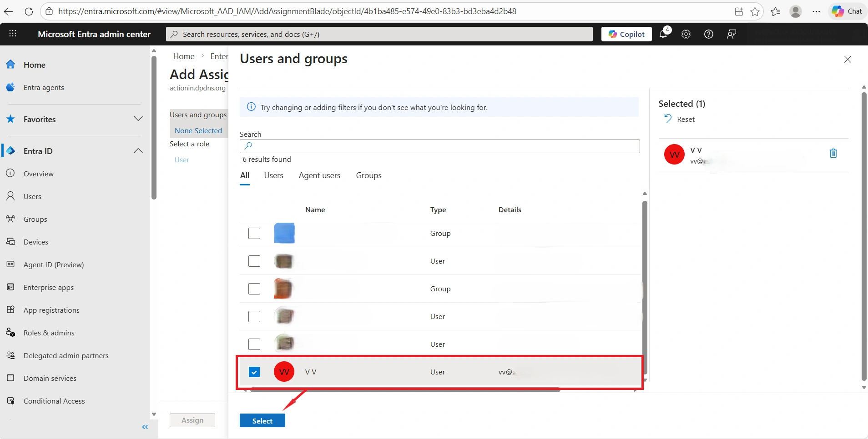Check the first User row checkbox
The height and width of the screenshot is (439, 868).
click(254, 261)
